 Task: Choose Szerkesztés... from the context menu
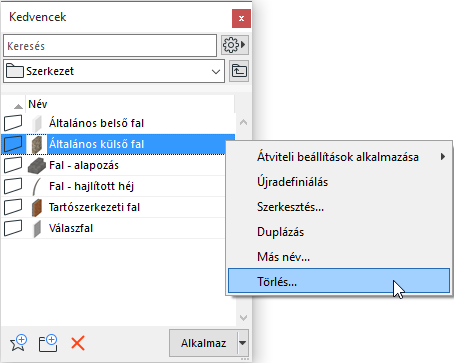pyautogui.click(x=339, y=207)
